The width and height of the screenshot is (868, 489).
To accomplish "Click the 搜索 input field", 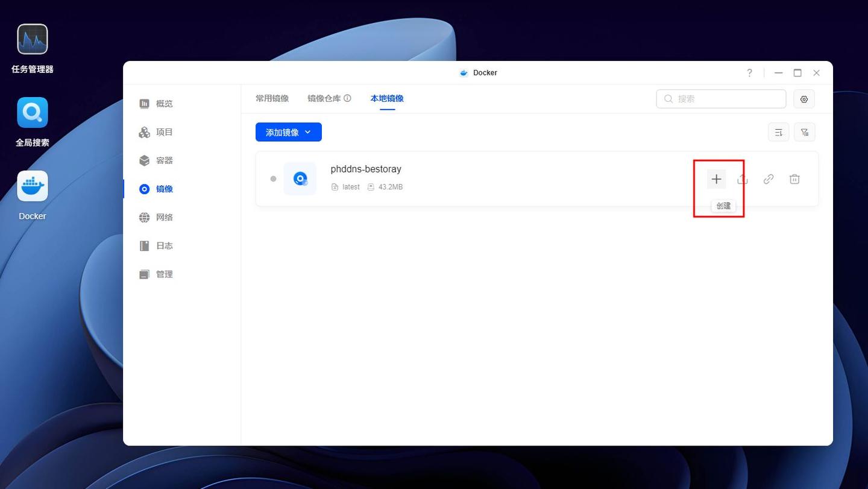I will tap(728, 99).
